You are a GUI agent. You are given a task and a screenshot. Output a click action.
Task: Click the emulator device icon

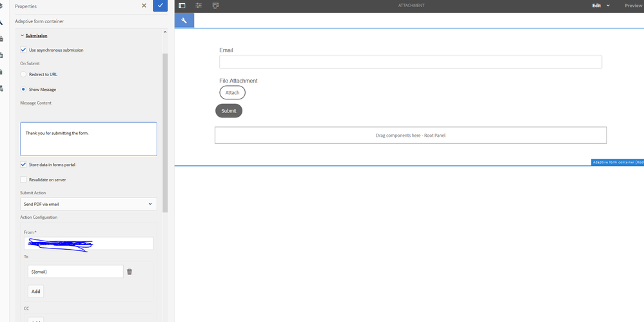coord(215,6)
